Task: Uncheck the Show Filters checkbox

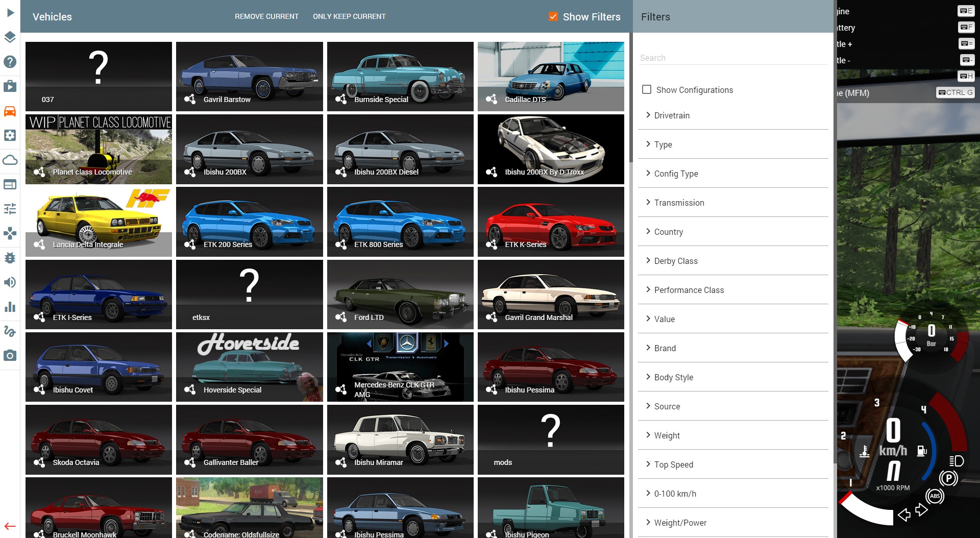Action: pos(553,17)
